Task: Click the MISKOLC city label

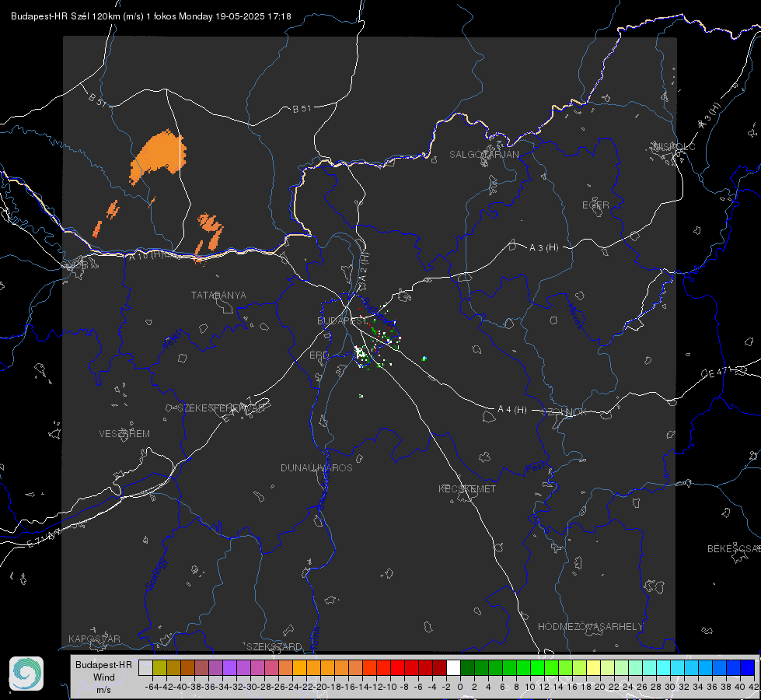Action: [x=674, y=147]
